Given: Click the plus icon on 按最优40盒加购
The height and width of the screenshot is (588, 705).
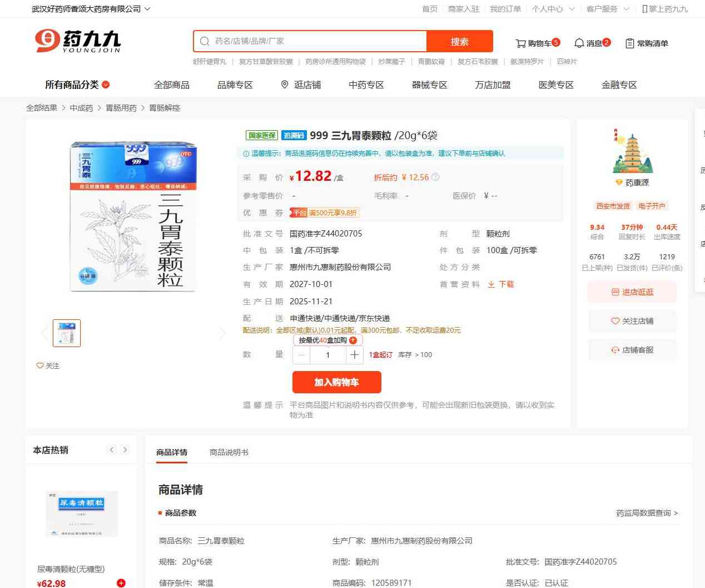Looking at the screenshot, I should pos(353,340).
